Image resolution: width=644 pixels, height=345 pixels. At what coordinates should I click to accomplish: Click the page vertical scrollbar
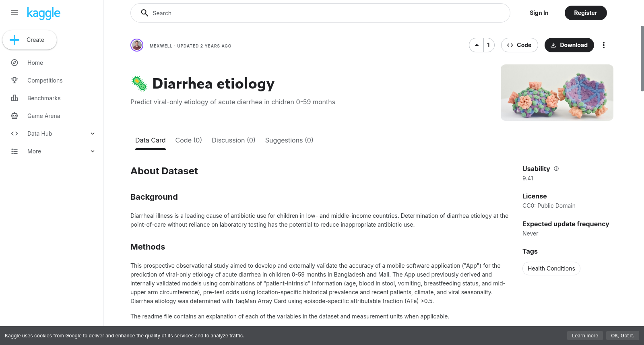642,59
